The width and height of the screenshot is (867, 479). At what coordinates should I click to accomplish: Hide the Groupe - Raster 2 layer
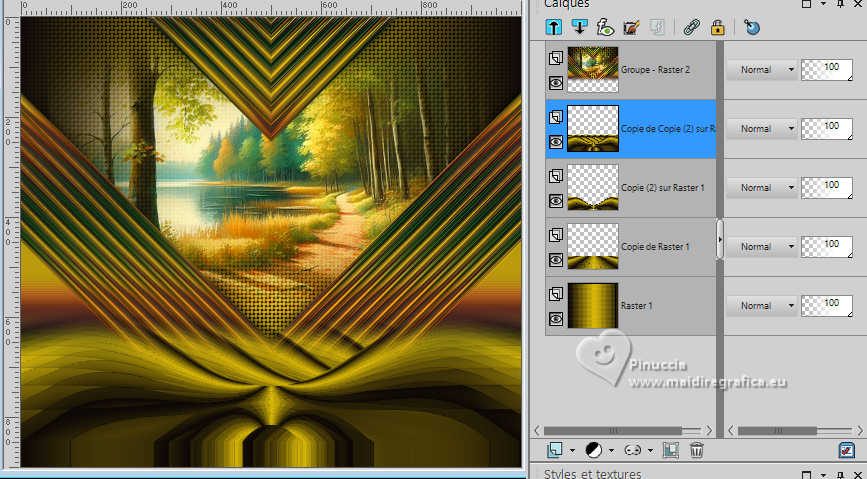click(x=556, y=83)
